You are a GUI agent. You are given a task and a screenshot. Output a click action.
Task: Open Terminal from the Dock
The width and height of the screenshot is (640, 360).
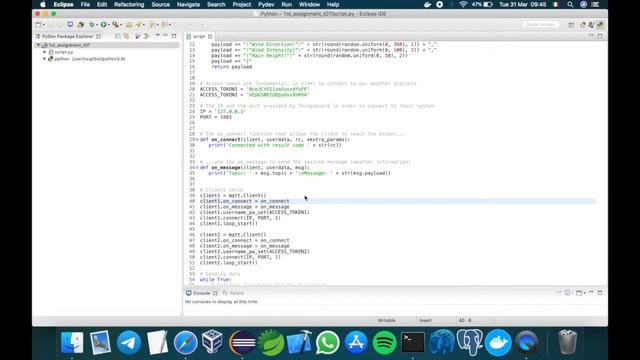tap(413, 342)
